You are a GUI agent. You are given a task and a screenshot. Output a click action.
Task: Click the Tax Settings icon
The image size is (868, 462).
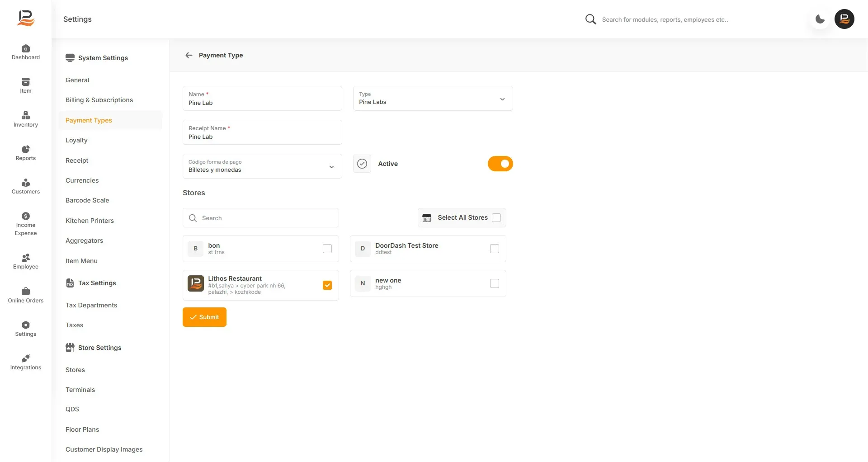70,283
